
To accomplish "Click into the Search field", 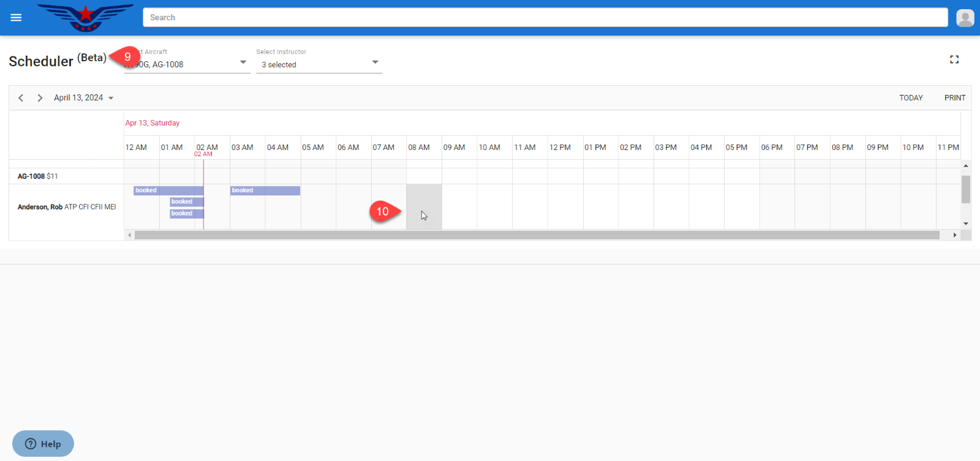I will [x=545, y=18].
